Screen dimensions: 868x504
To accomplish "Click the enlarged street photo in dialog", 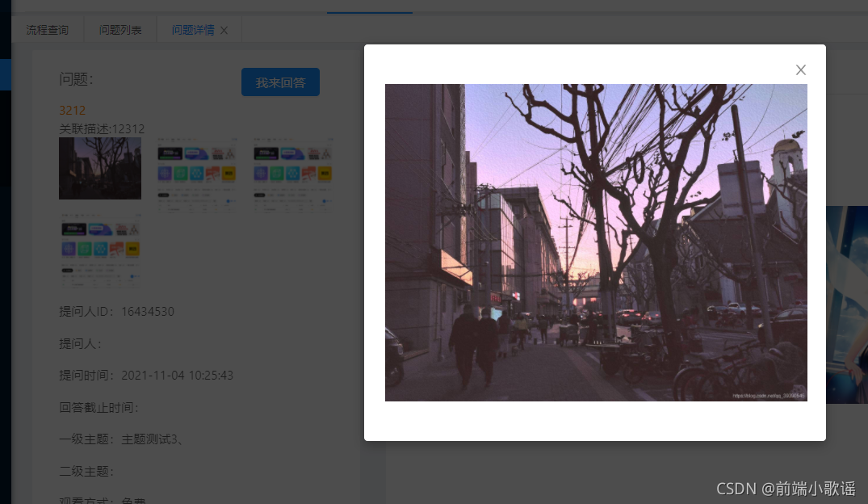I will point(596,242).
